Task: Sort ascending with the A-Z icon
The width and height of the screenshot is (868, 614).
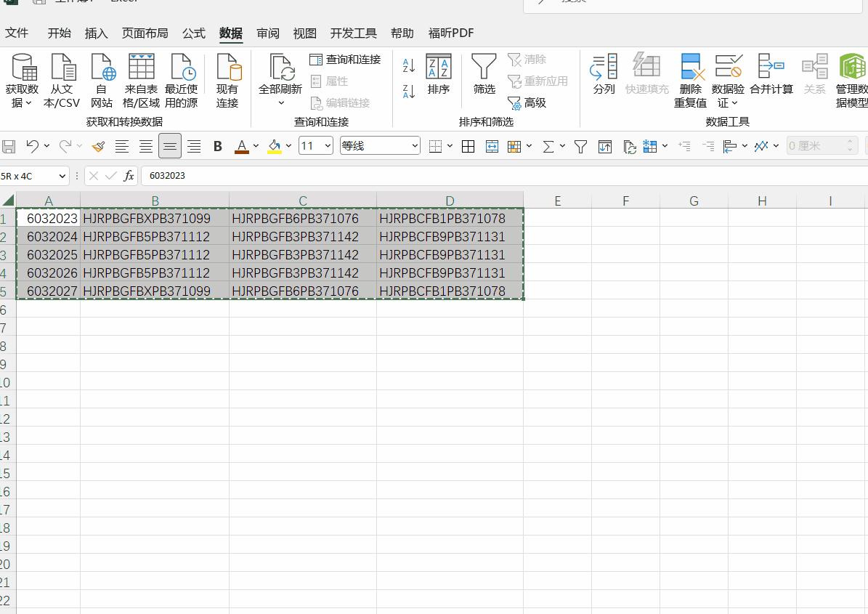Action: [x=409, y=65]
